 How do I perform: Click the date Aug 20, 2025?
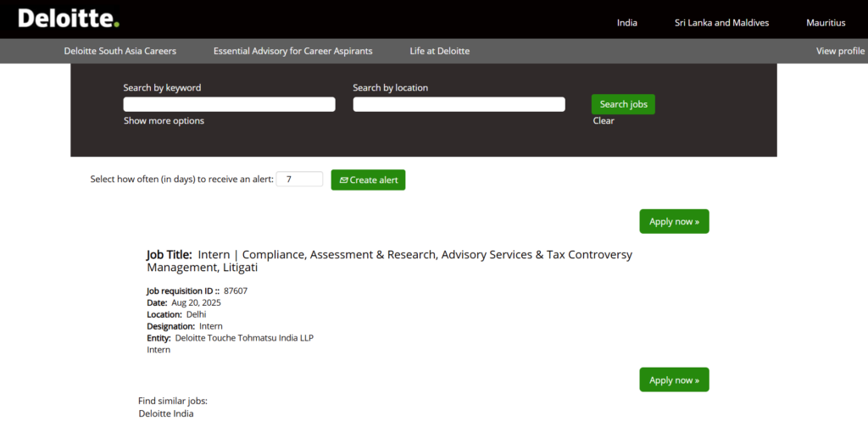click(196, 302)
